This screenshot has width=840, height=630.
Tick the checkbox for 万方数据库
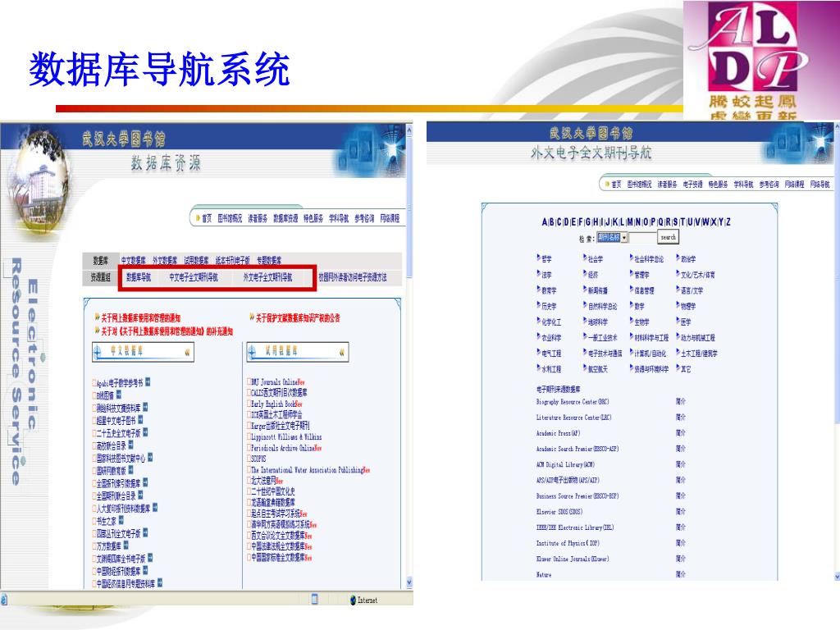[94, 546]
